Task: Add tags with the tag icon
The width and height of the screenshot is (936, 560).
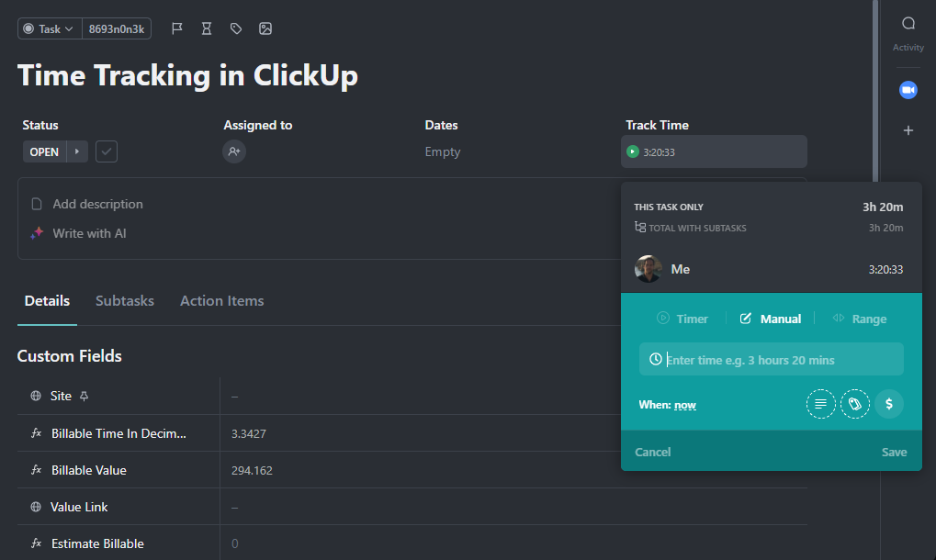Action: (x=236, y=28)
